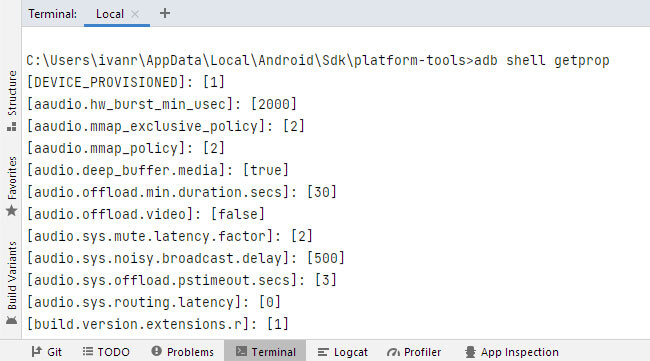Click the aaudio.mmap_policy property line
Image resolution: width=650 pixels, height=361 pixels.
(x=126, y=148)
